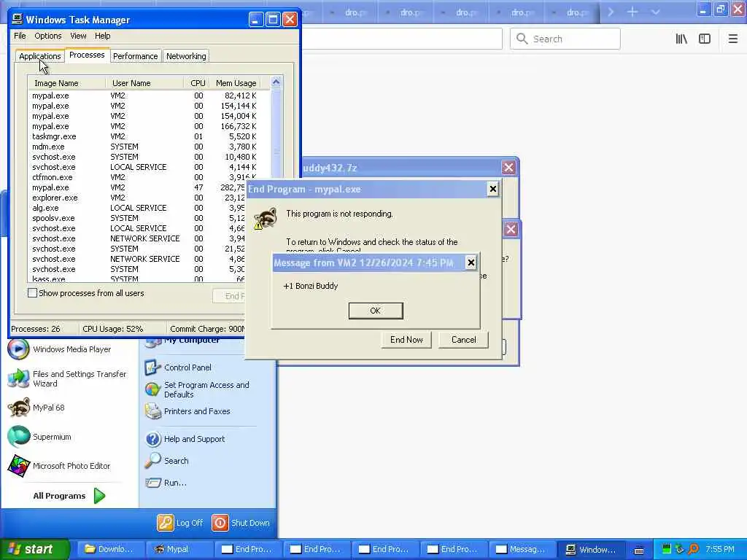Image resolution: width=747 pixels, height=560 pixels.
Task: Switch to Windows Task Manager taskbar button
Action: pos(591,549)
